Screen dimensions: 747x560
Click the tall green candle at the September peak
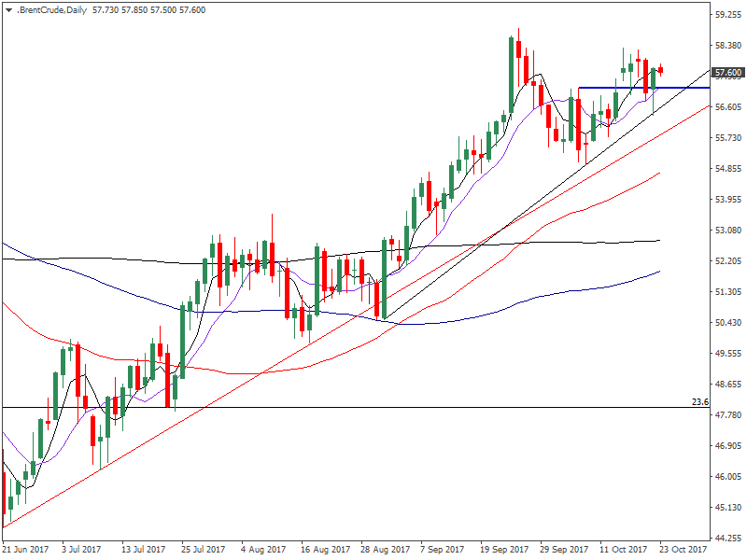coord(513,75)
